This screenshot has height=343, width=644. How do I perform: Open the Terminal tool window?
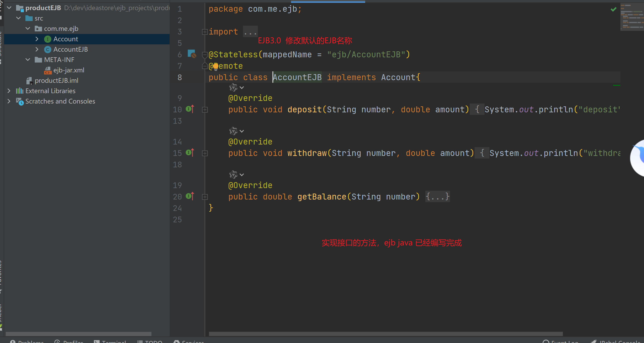click(x=110, y=341)
